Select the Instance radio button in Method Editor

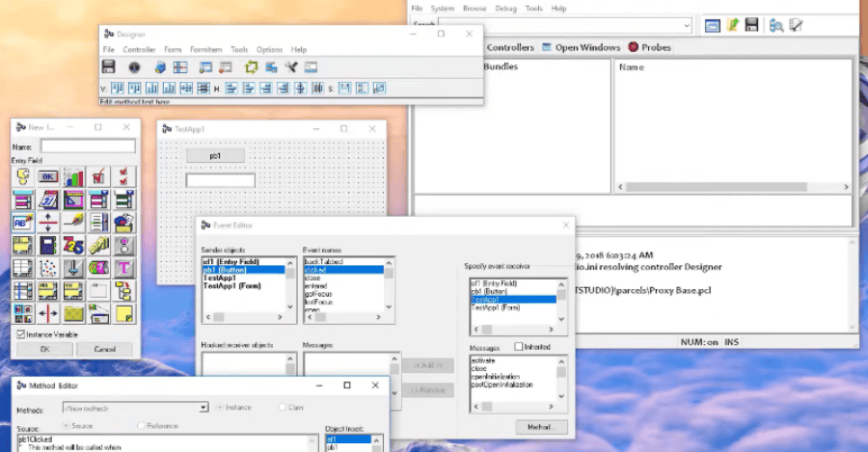point(220,408)
